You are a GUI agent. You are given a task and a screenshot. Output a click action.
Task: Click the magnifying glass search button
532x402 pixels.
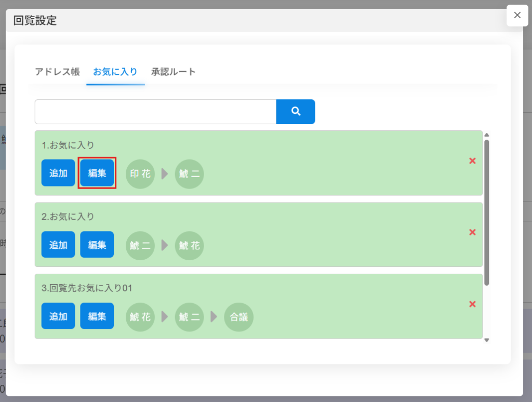pyautogui.click(x=296, y=112)
